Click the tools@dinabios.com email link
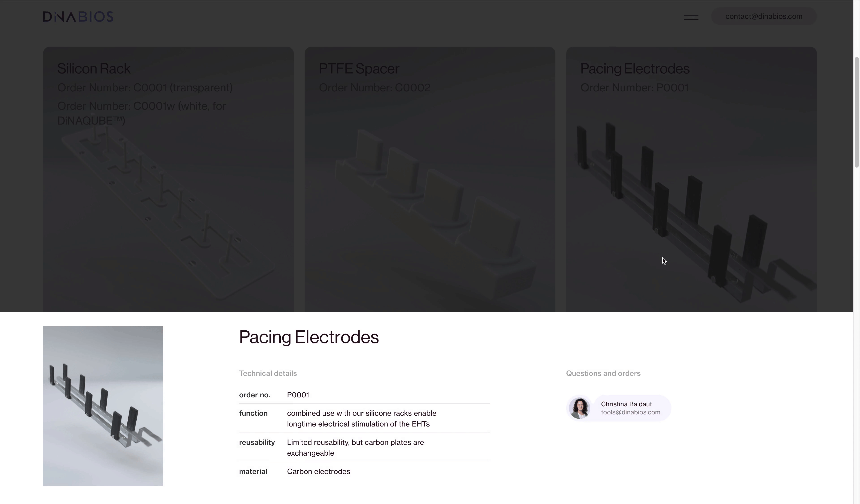 coord(630,412)
